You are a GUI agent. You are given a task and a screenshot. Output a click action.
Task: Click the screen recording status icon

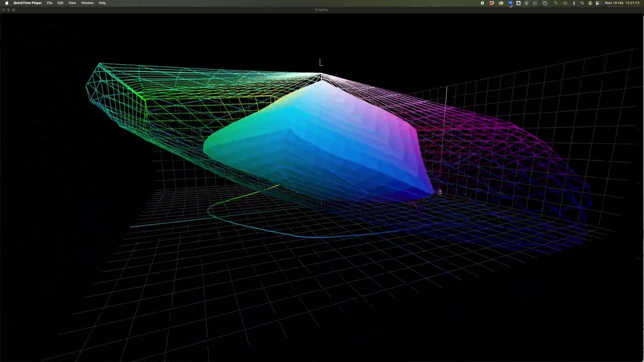point(482,3)
